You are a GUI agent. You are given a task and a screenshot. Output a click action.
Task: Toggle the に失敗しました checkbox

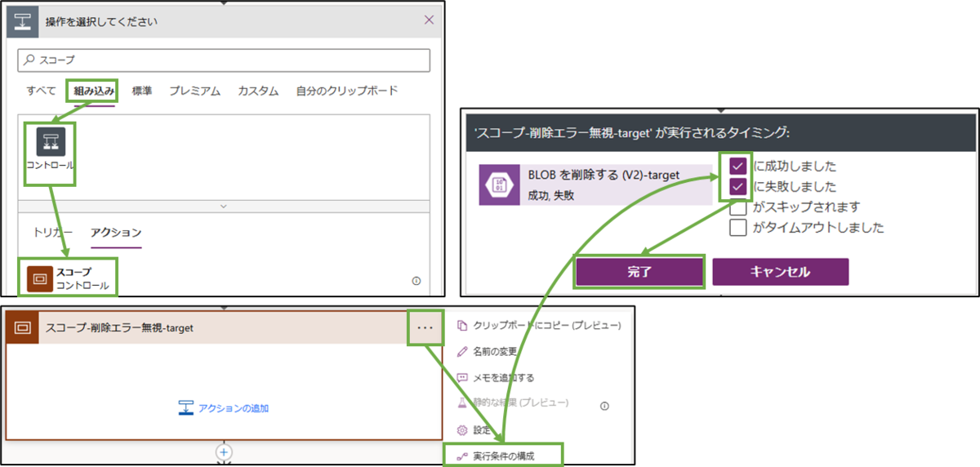pos(738,186)
